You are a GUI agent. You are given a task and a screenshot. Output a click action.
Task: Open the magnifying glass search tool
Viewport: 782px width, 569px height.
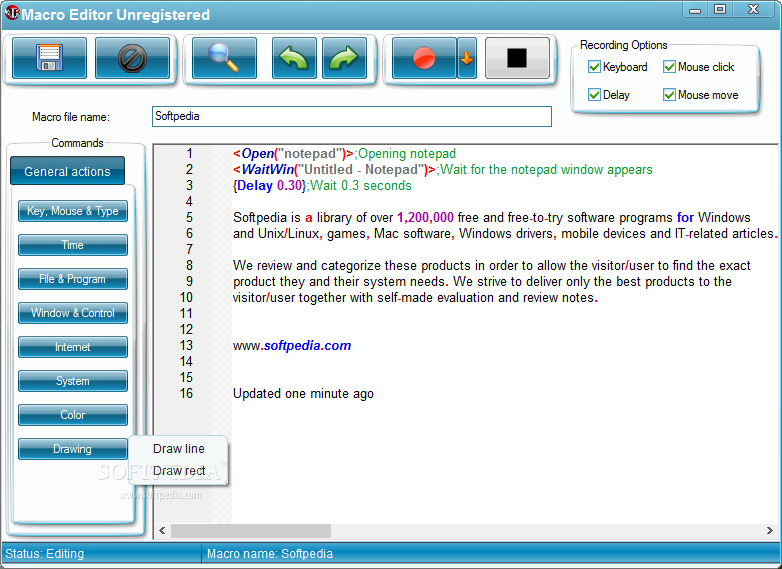tap(224, 58)
